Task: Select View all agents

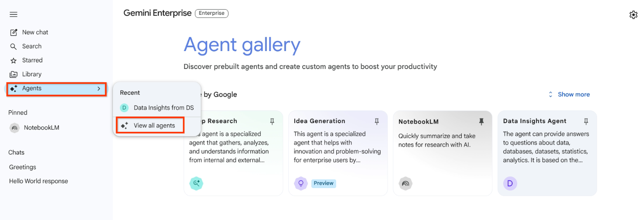Action: point(154,125)
